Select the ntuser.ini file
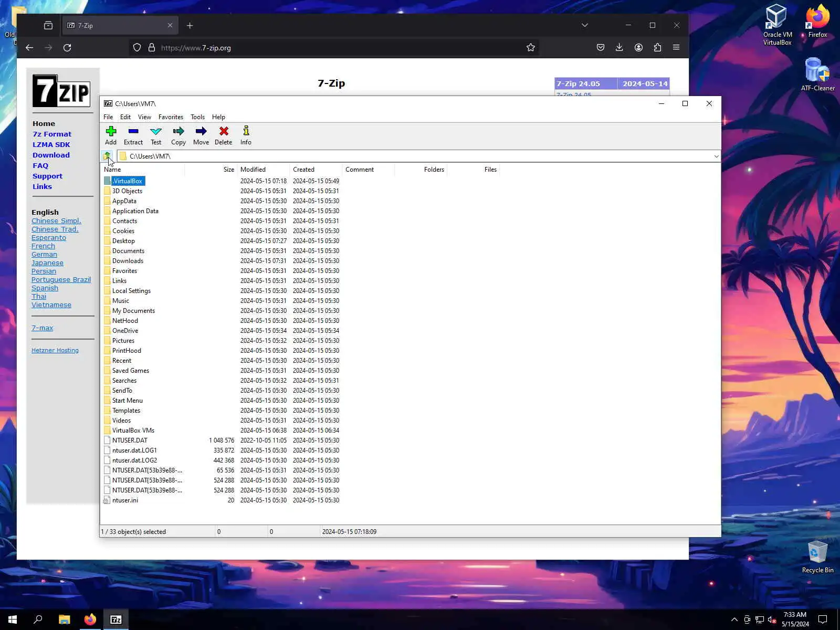Viewport: 840px width, 630px height. (125, 500)
